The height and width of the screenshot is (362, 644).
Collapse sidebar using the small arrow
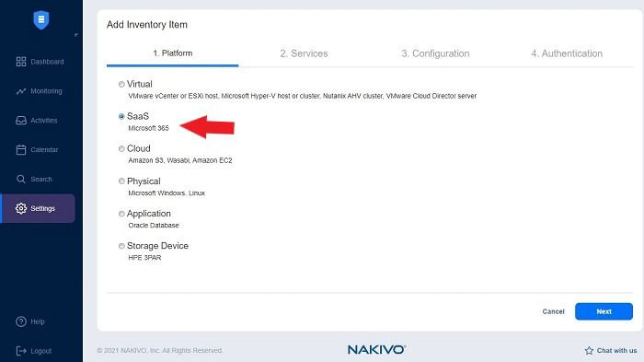tap(76, 35)
